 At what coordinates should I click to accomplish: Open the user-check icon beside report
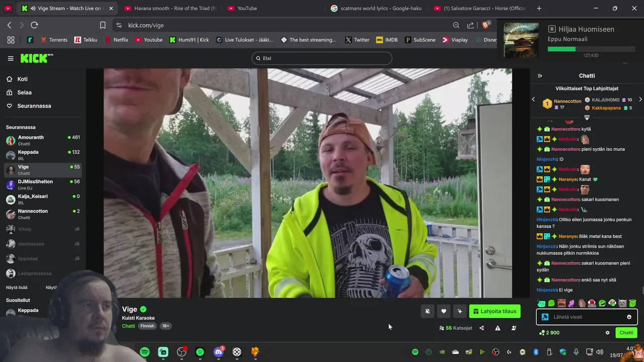514,328
